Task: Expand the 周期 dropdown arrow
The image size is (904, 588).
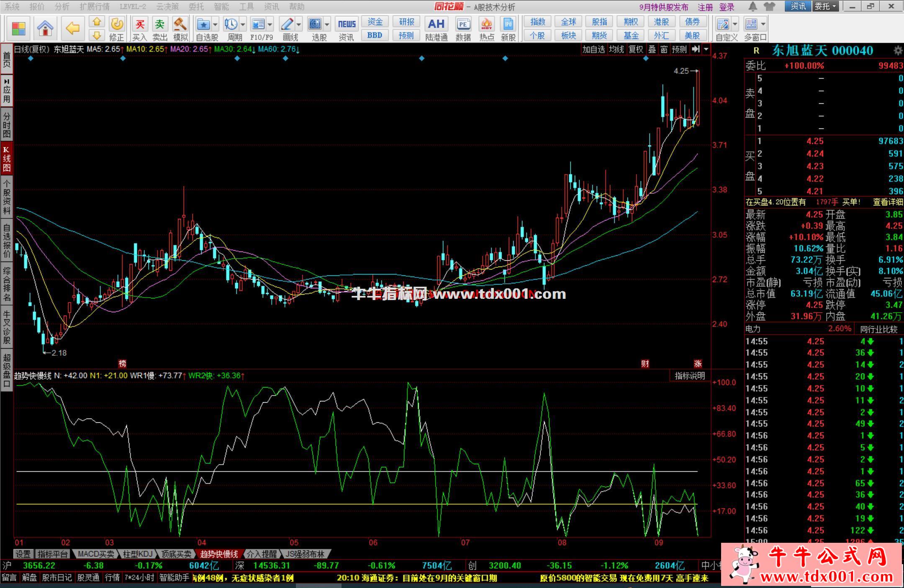Action: tap(243, 24)
